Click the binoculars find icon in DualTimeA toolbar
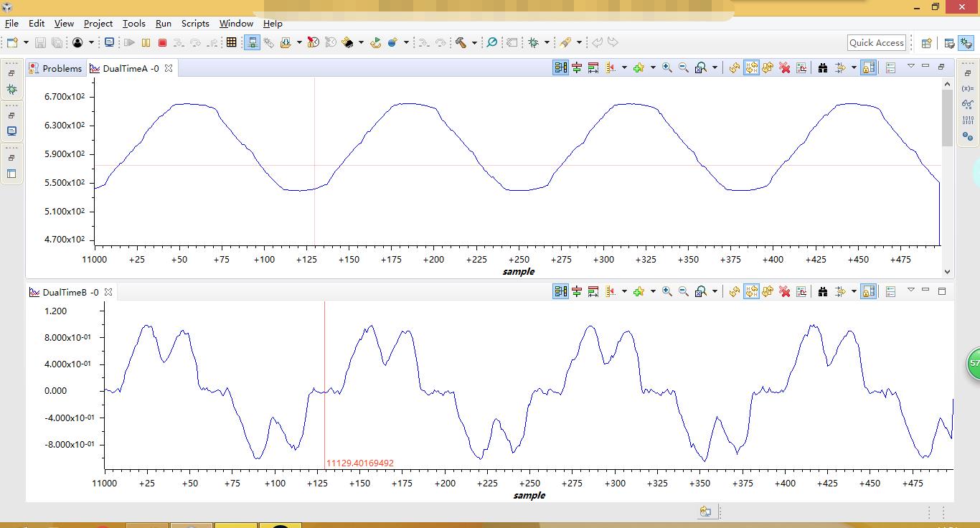This screenshot has width=980, height=528. tap(822, 67)
